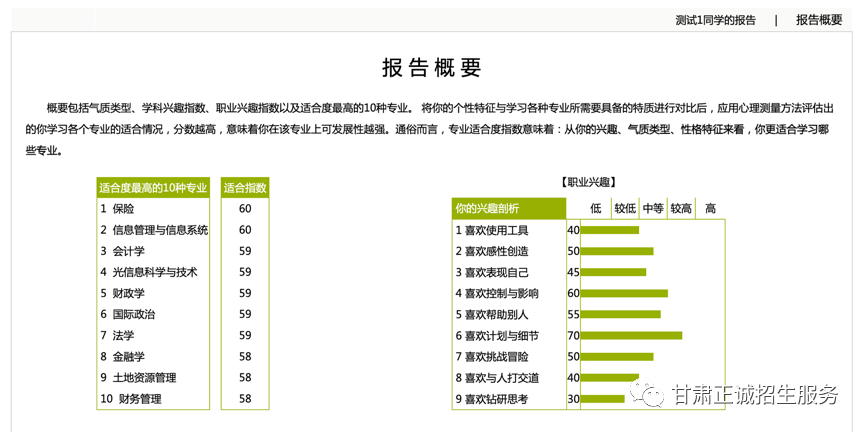This screenshot has width=866, height=432.
Task: Open the 测试1同学的报告 item in top navigation
Action: click(x=715, y=20)
